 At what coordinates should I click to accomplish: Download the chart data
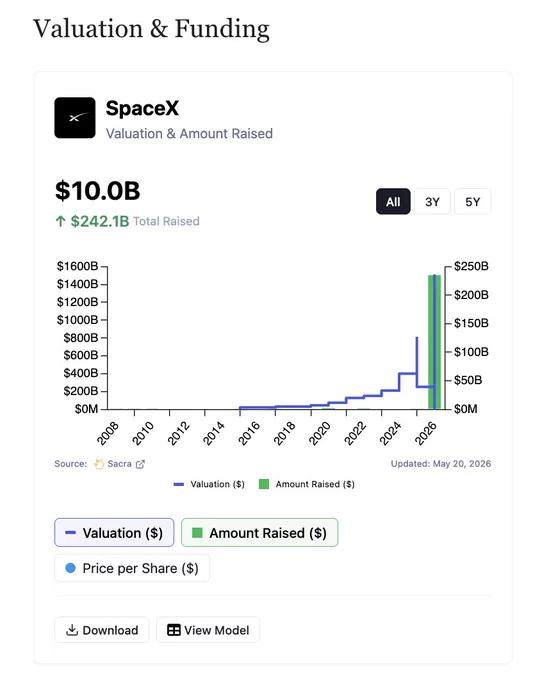pos(101,630)
